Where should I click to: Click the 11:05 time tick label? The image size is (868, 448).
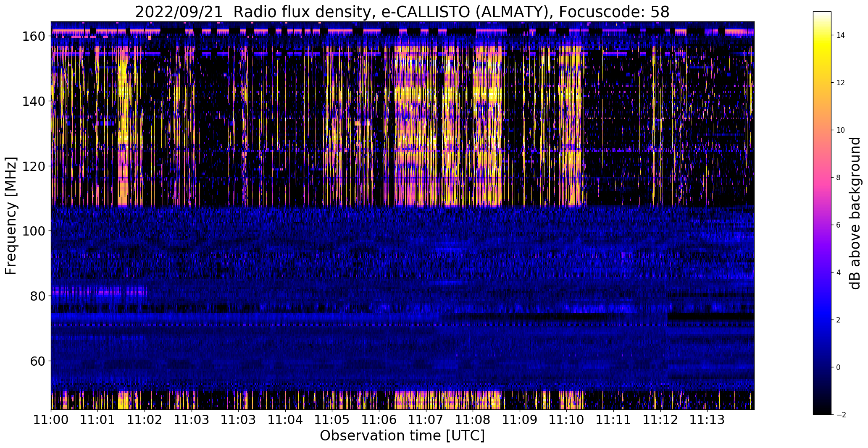coord(332,420)
